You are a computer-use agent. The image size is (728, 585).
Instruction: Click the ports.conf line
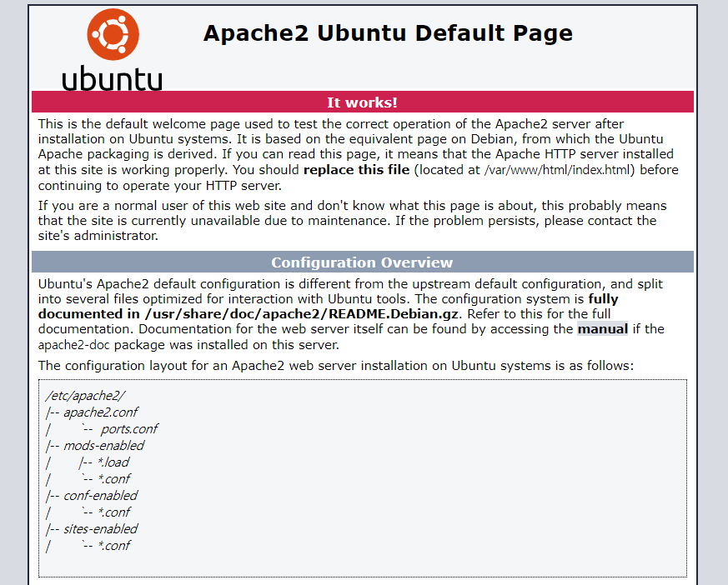point(102,429)
